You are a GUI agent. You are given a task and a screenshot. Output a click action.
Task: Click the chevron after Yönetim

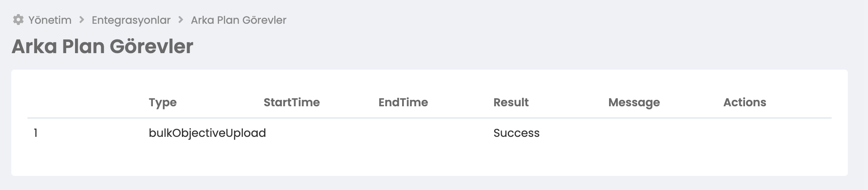point(81,20)
